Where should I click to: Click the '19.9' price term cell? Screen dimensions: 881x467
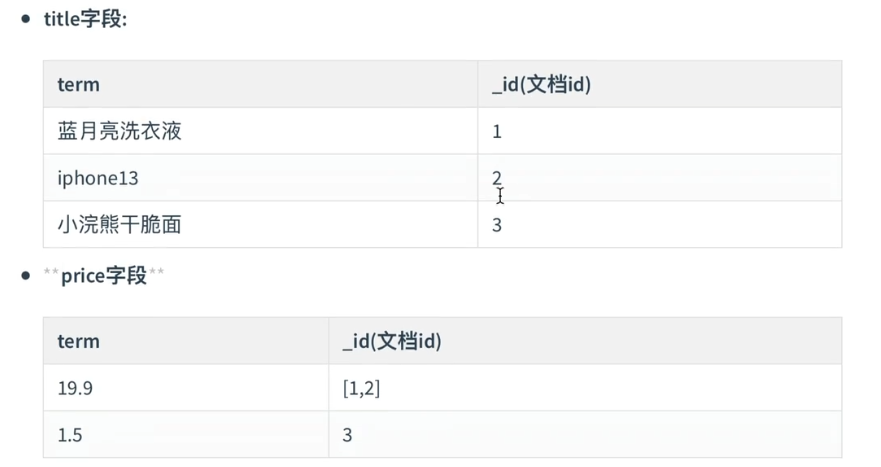[x=75, y=388]
